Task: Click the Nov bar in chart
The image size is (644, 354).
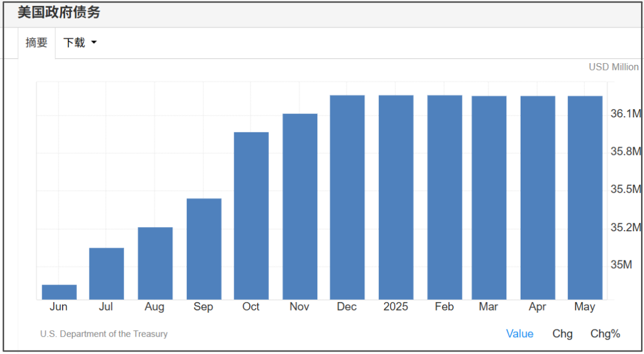Action: (x=300, y=207)
